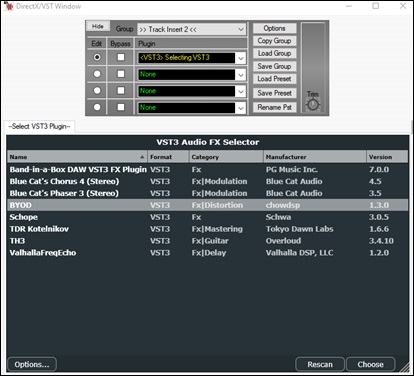Select Blue Cat's Chorus 4 (Stereo)
The height and width of the screenshot is (376, 414).
point(208,181)
